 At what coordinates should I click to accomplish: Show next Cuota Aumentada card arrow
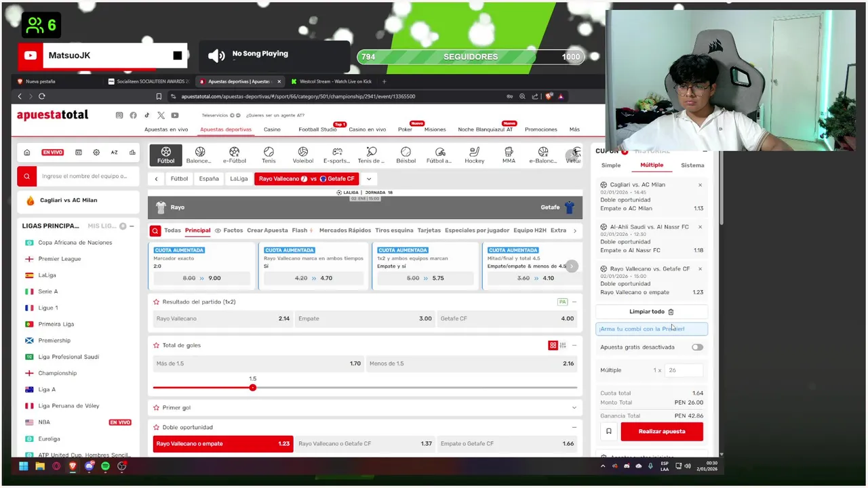pyautogui.click(x=572, y=266)
